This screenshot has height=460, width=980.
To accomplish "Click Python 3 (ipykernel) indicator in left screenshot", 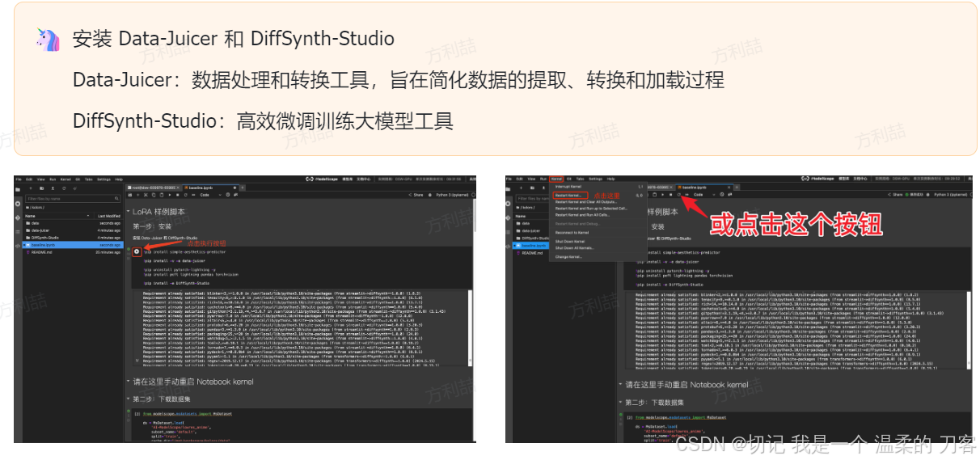I will pos(454,195).
